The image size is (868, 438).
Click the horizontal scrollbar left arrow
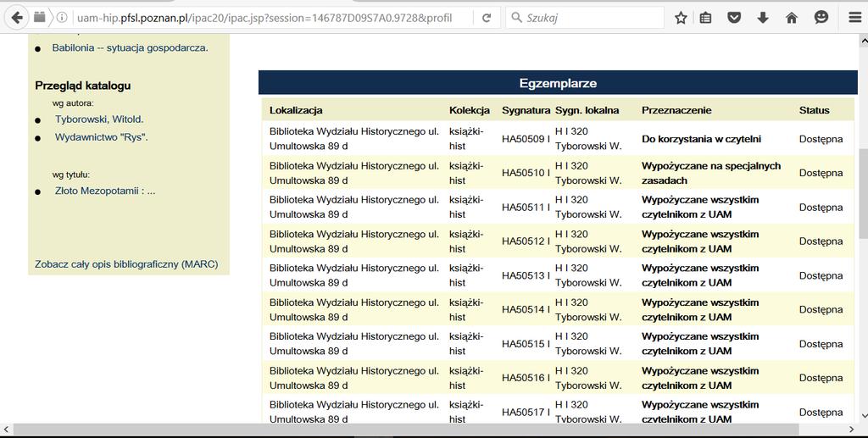pos(6,430)
